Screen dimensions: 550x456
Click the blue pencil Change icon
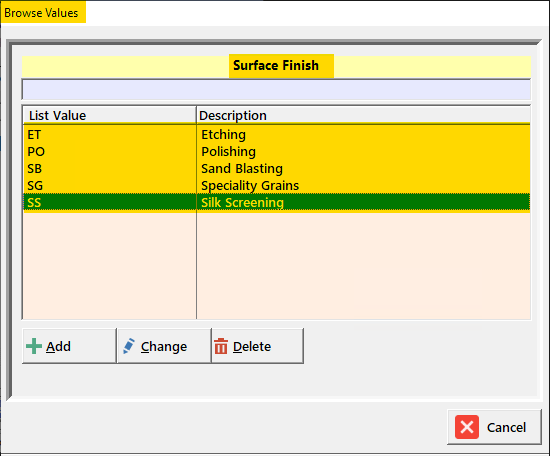tap(129, 346)
